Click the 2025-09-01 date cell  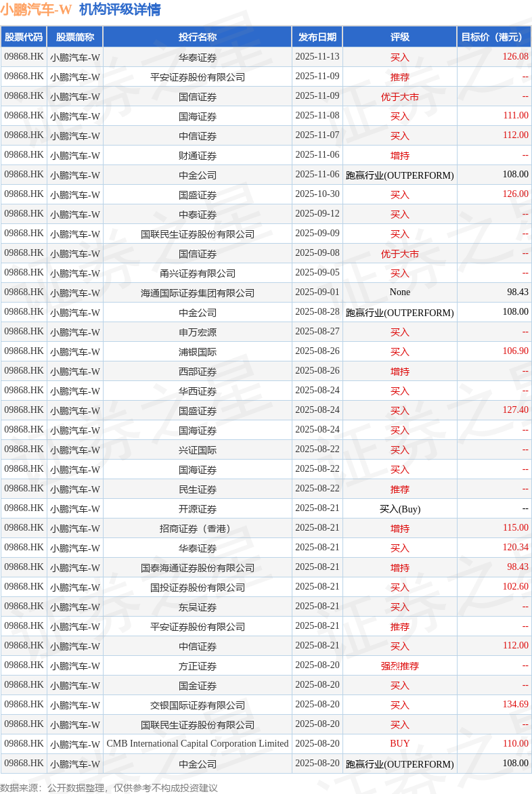click(x=317, y=292)
